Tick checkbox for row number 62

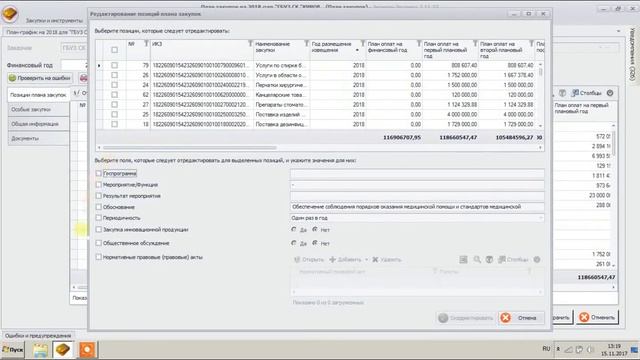[x=114, y=95]
